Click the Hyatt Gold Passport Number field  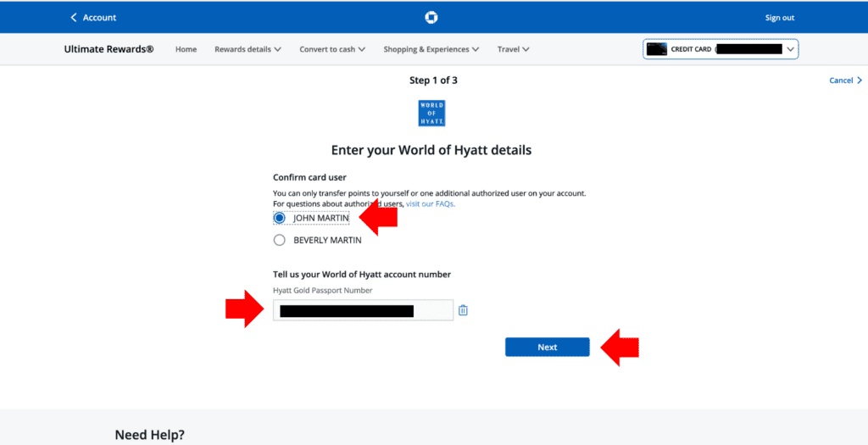tap(363, 310)
